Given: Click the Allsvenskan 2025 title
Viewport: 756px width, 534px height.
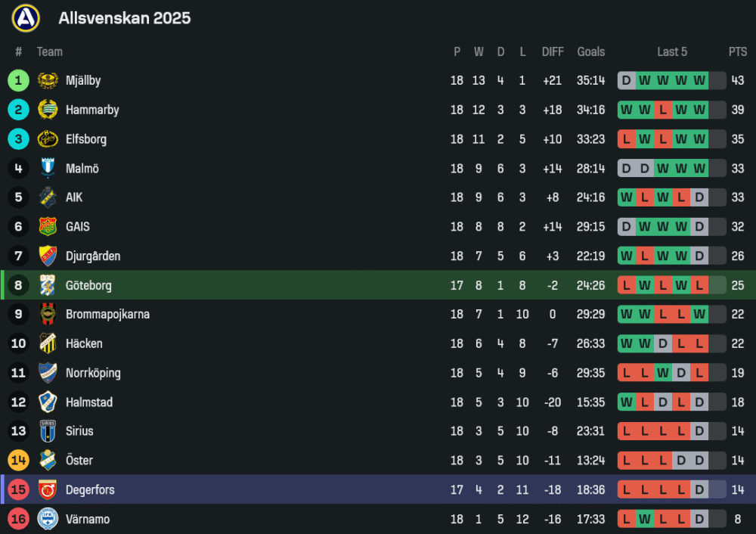Looking at the screenshot, I should pos(125,18).
